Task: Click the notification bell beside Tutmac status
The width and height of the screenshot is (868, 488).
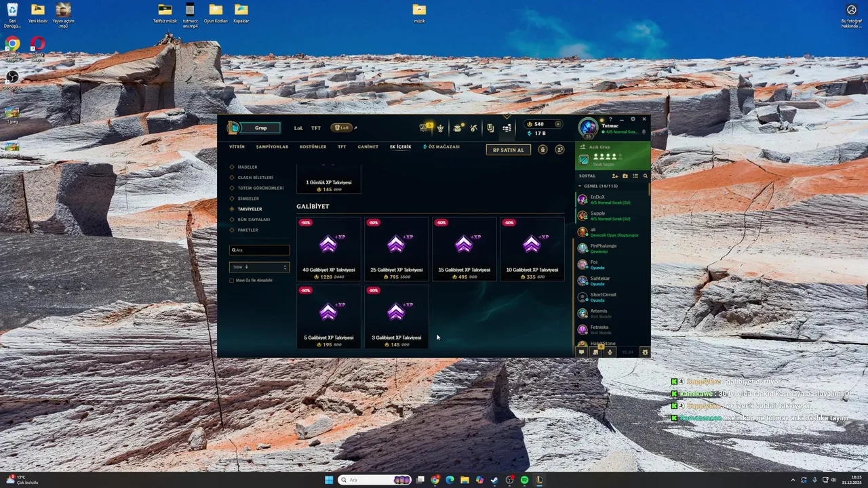Action: tap(644, 131)
